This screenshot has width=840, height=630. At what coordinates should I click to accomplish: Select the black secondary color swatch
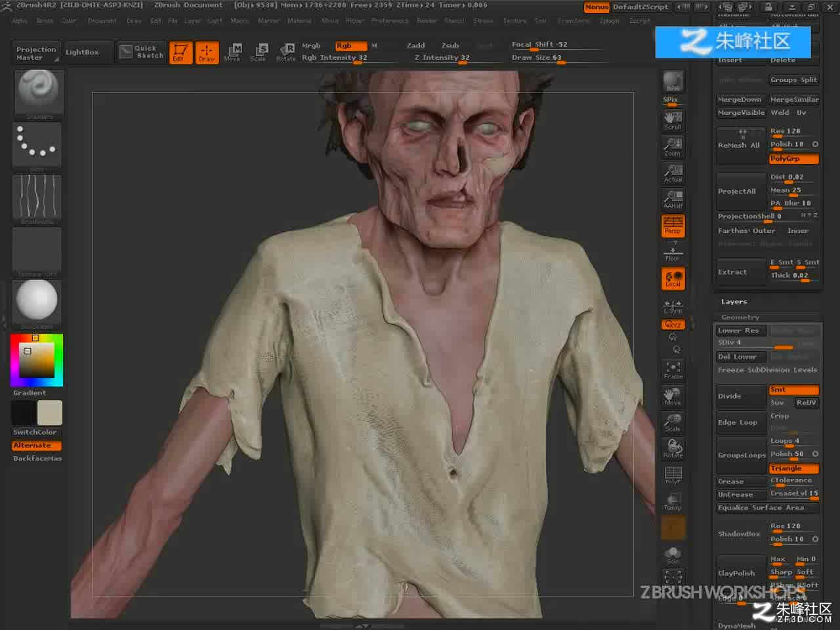point(24,413)
